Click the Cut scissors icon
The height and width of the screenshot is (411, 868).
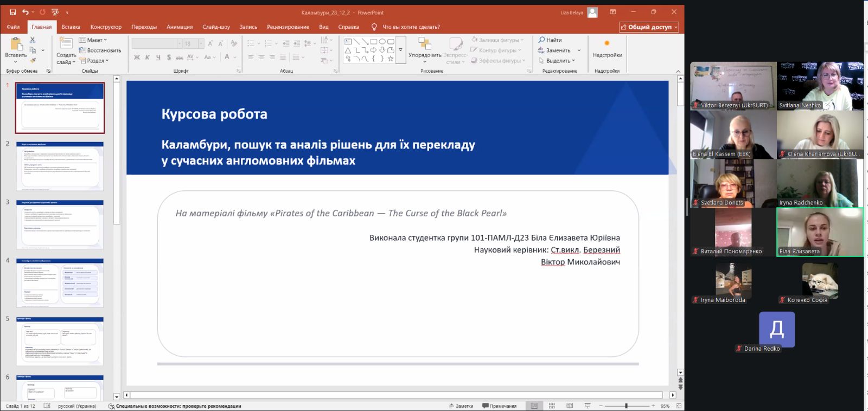pyautogui.click(x=33, y=40)
